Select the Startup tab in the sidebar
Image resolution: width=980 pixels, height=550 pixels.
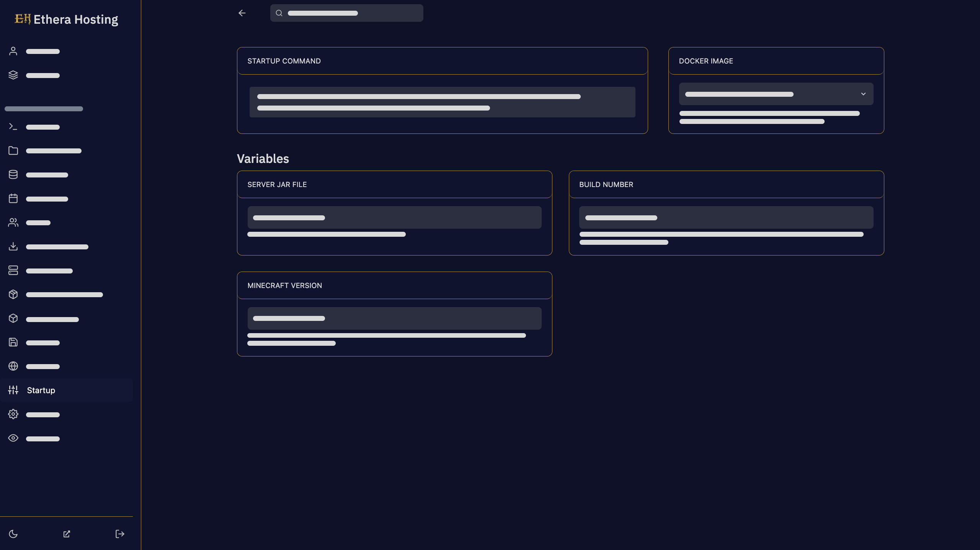41,390
